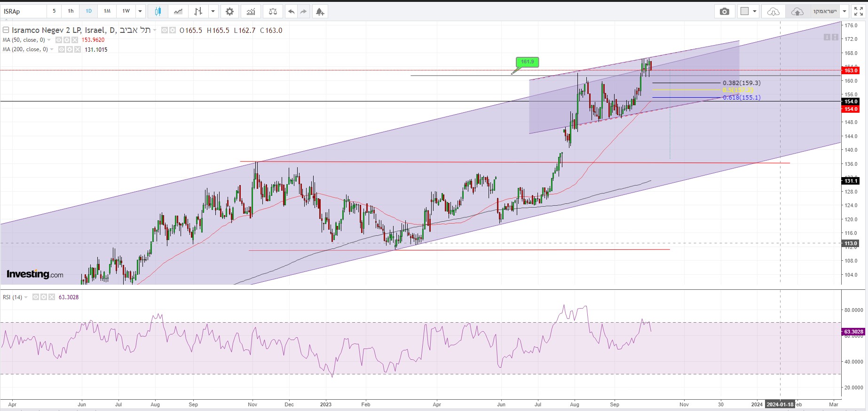Toggle visibility of MA 50 indicator
The width and height of the screenshot is (868, 411).
click(x=59, y=40)
